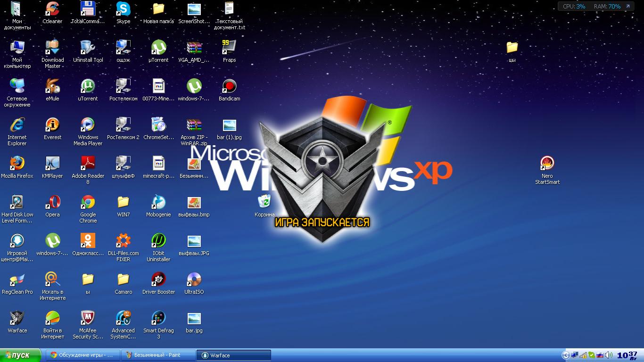Click the Uninstall Tool shortcut
This screenshot has height=362, width=644.
point(88,51)
